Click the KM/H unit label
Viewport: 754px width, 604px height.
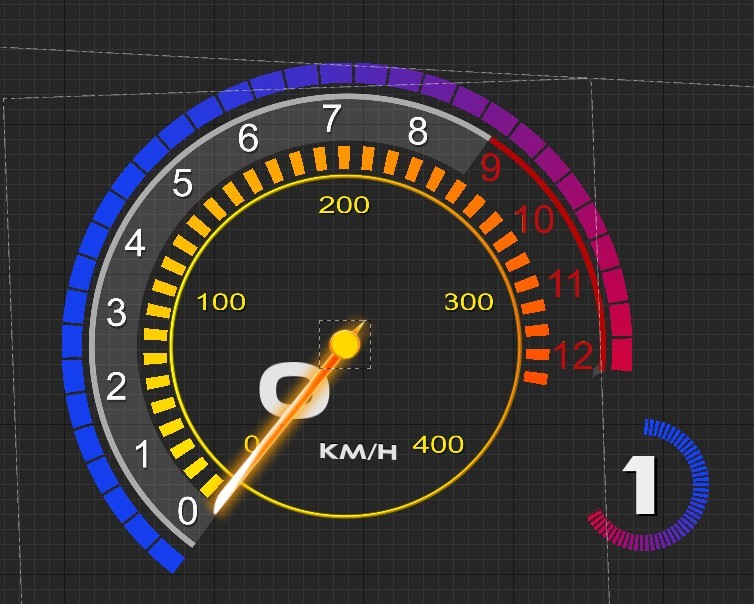pyautogui.click(x=358, y=452)
